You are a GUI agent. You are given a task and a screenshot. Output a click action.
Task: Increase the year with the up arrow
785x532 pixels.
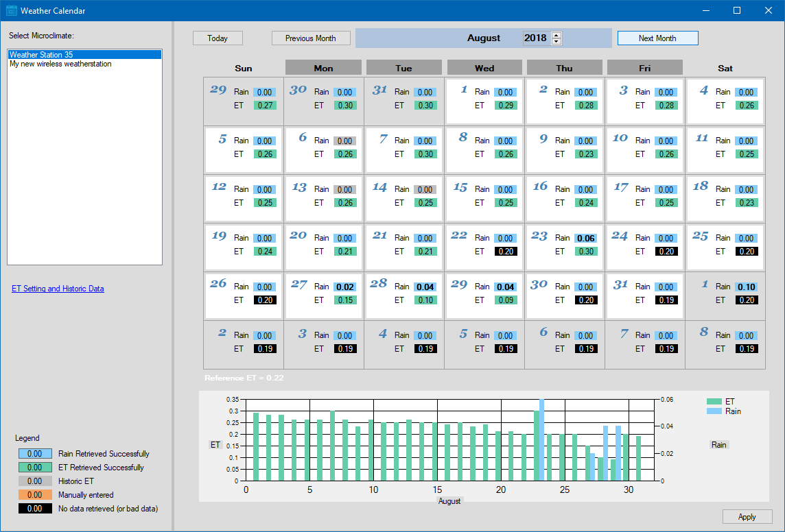click(556, 35)
